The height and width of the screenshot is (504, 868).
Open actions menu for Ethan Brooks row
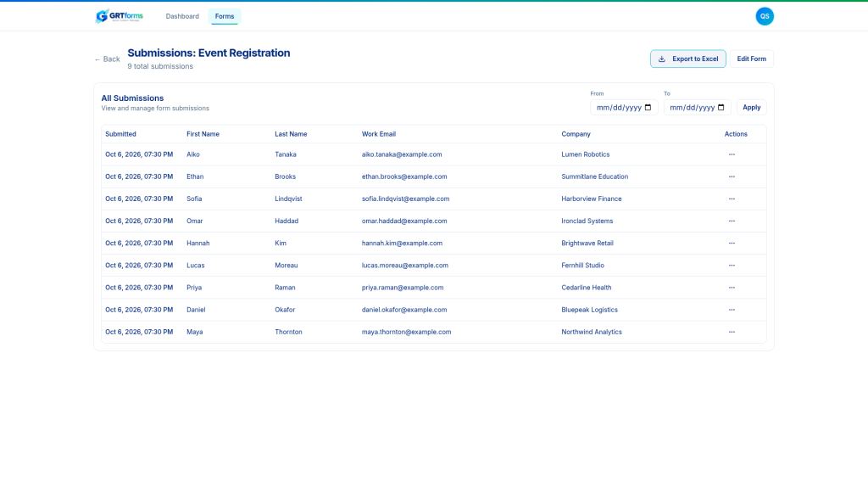tap(732, 176)
